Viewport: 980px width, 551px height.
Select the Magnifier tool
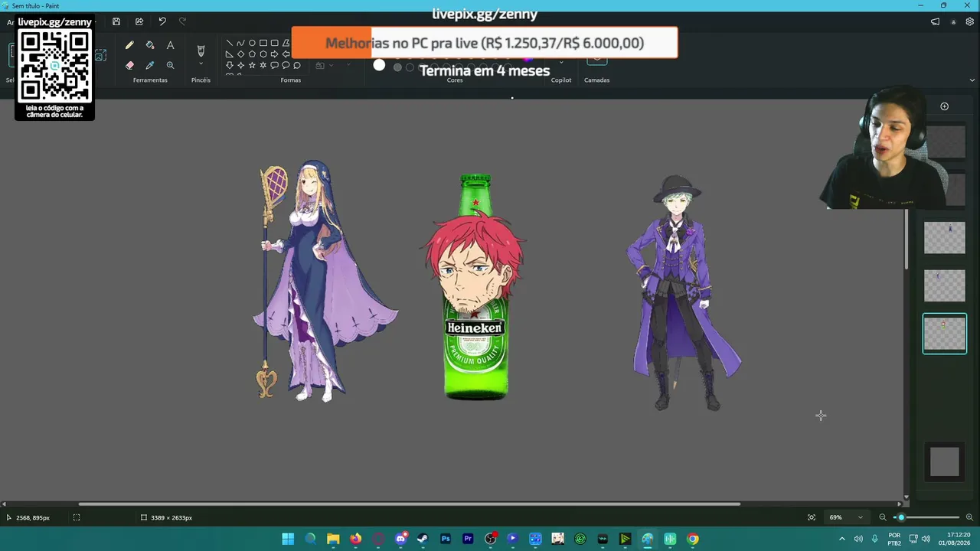point(170,66)
